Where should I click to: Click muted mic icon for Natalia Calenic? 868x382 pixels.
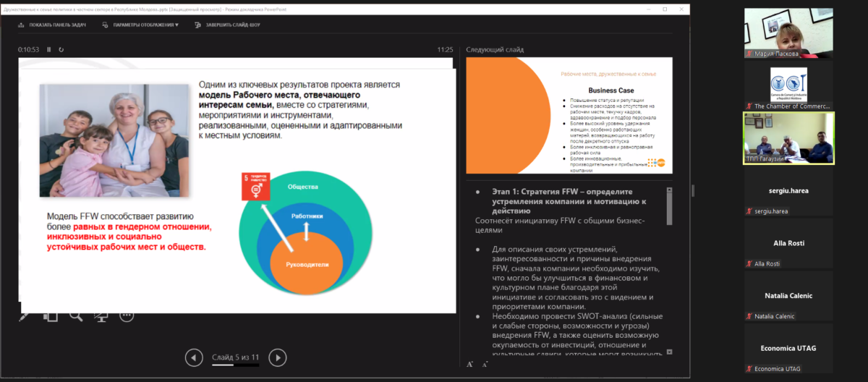[x=749, y=315]
